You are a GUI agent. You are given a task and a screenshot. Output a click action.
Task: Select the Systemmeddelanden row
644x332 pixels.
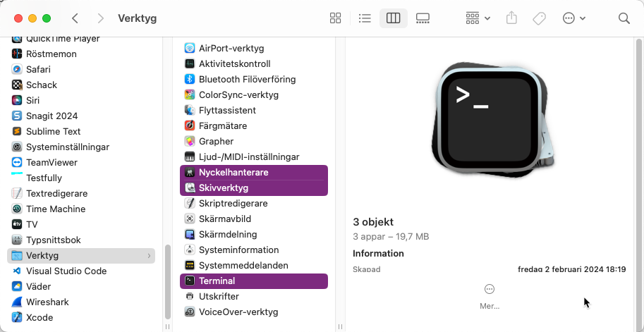[254, 266]
